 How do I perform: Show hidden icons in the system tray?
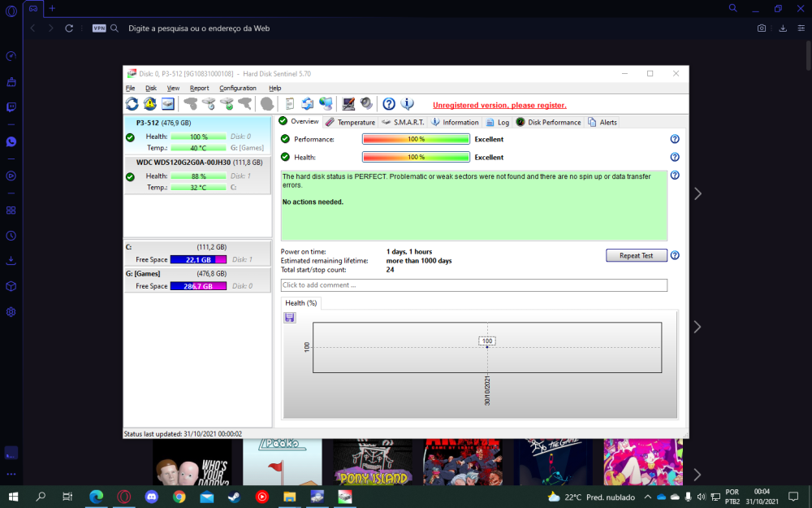click(647, 497)
